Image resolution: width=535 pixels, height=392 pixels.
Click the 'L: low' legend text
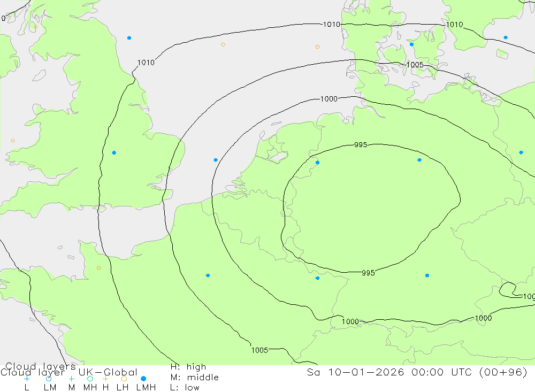(x=185, y=388)
